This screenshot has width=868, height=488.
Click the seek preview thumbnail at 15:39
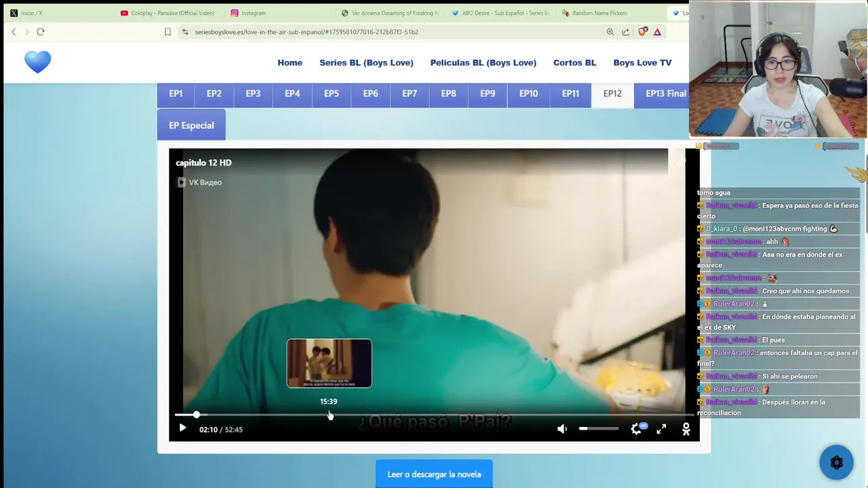click(x=329, y=363)
